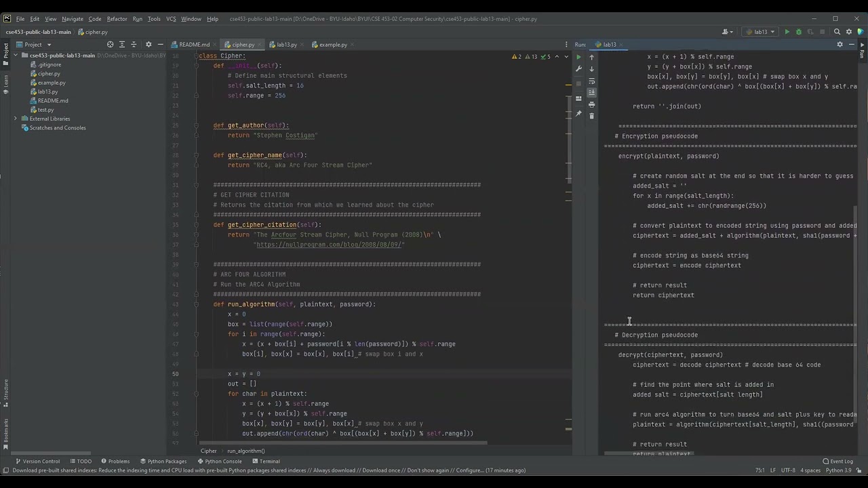Click Select Opened File target icon
The height and width of the screenshot is (488, 868).
(110, 45)
